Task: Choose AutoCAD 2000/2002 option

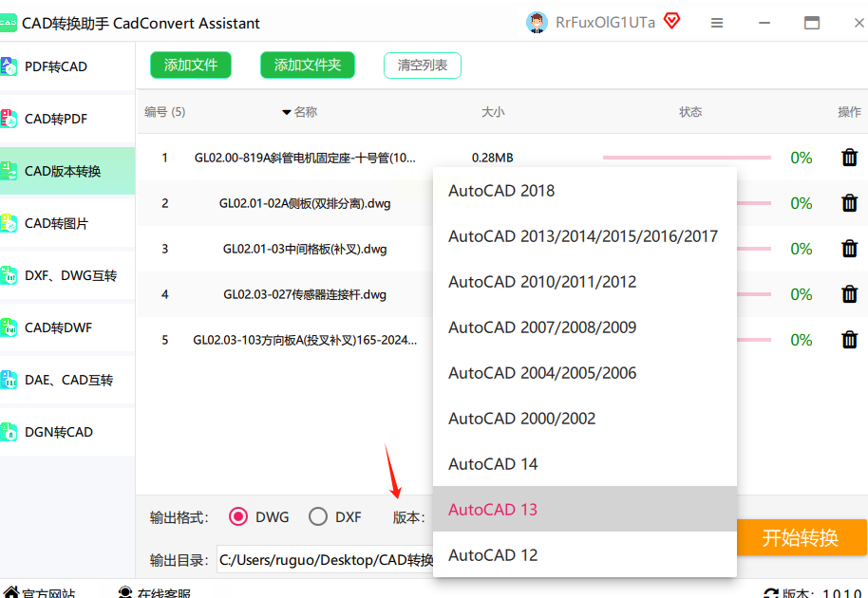Action: [585, 419]
